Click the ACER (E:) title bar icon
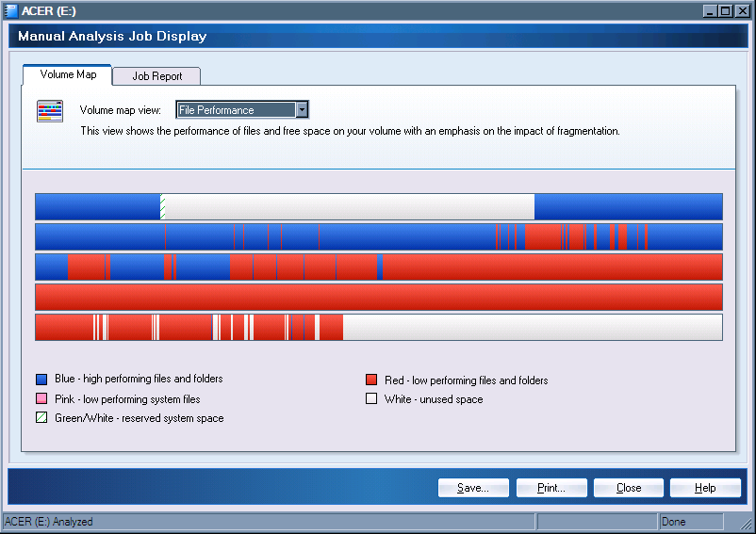The width and height of the screenshot is (756, 534). pyautogui.click(x=11, y=10)
